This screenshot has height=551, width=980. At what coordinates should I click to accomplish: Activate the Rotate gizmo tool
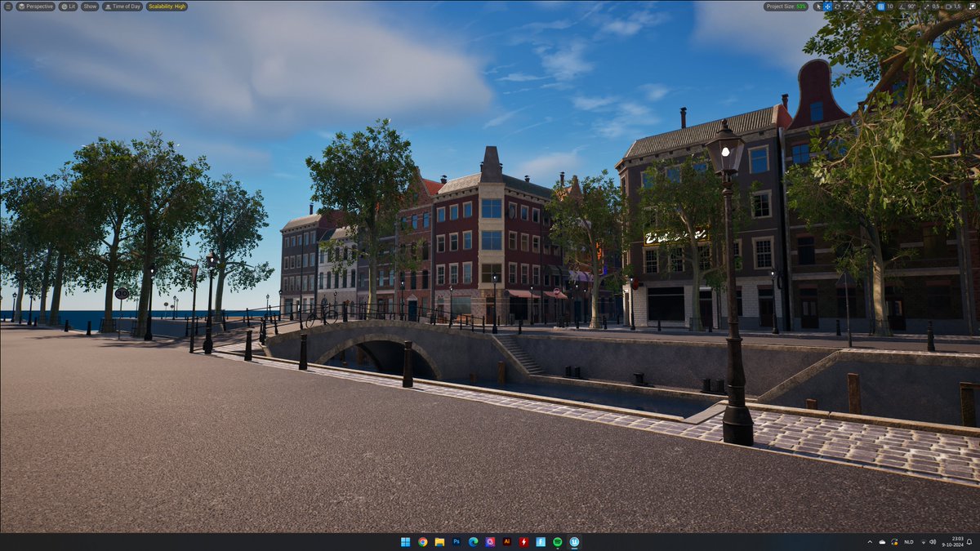[x=837, y=7]
